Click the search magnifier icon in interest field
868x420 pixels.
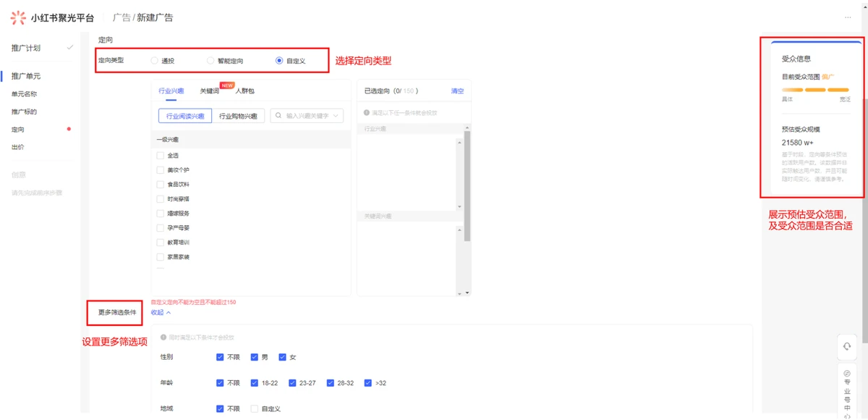click(278, 116)
